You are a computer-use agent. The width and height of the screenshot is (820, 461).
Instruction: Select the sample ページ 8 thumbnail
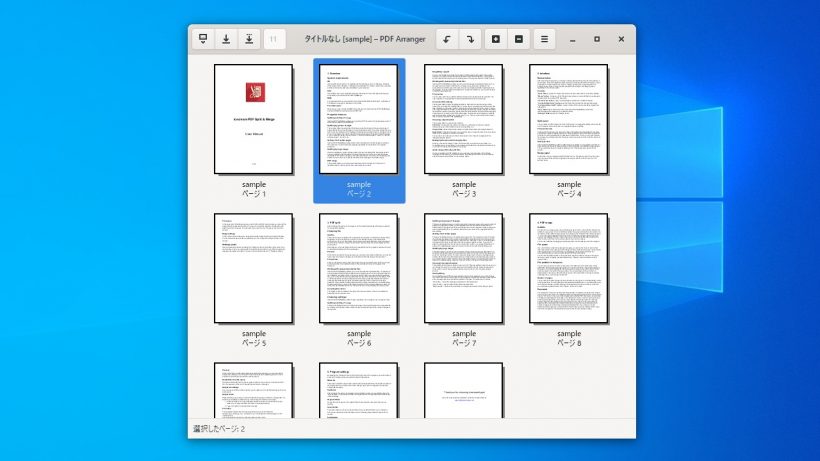point(569,268)
